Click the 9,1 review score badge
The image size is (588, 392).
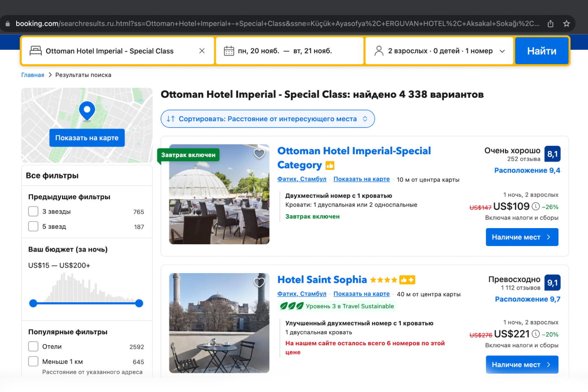coord(552,283)
